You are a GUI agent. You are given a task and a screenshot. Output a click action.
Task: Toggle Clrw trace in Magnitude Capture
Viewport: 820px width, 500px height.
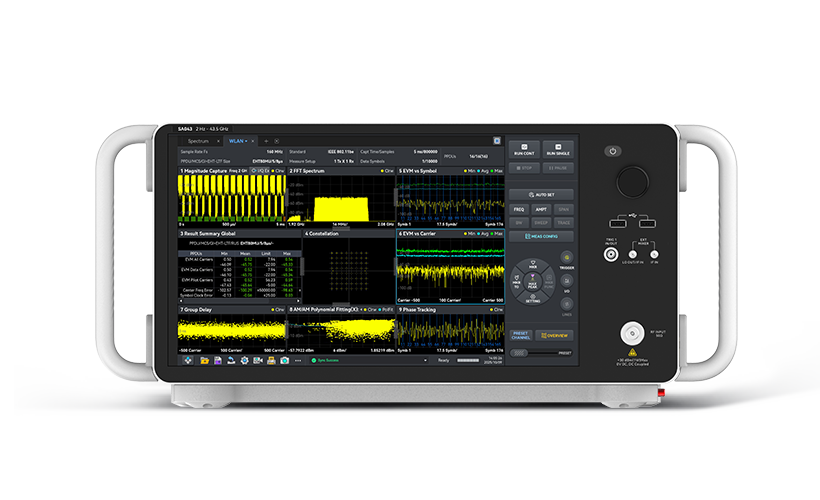[277, 171]
